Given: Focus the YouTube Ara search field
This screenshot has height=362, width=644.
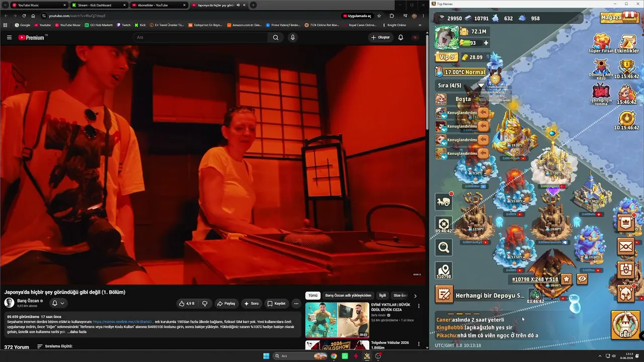Looking at the screenshot, I should [x=201, y=37].
